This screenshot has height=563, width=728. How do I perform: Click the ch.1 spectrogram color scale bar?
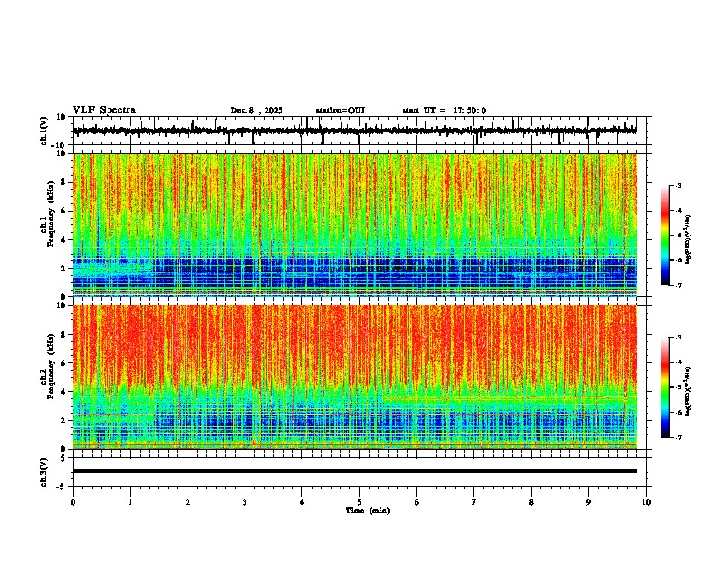click(x=665, y=236)
